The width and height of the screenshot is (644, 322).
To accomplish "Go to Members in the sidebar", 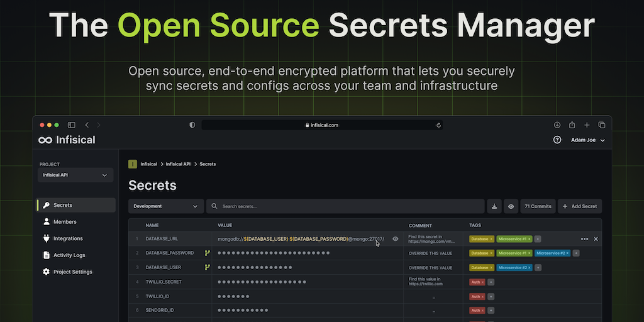I will [x=65, y=222].
